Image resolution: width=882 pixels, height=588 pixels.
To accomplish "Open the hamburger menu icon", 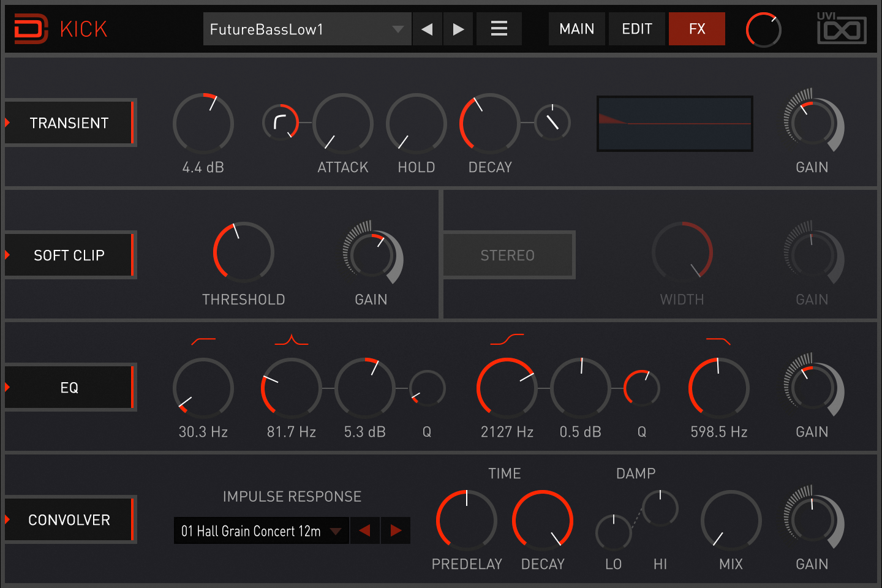I will [499, 29].
